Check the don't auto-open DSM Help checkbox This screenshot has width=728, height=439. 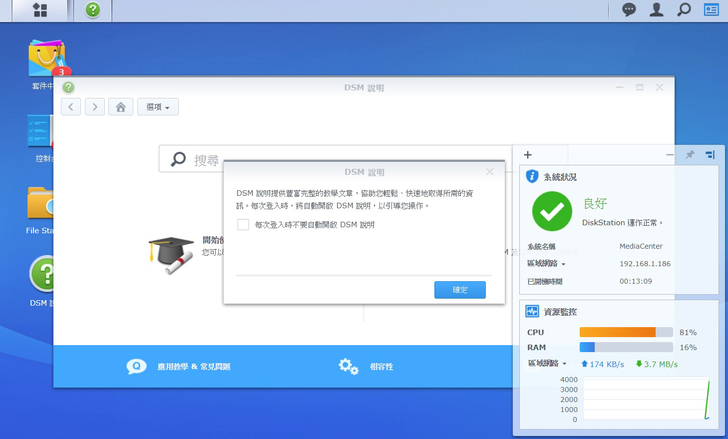click(x=243, y=225)
